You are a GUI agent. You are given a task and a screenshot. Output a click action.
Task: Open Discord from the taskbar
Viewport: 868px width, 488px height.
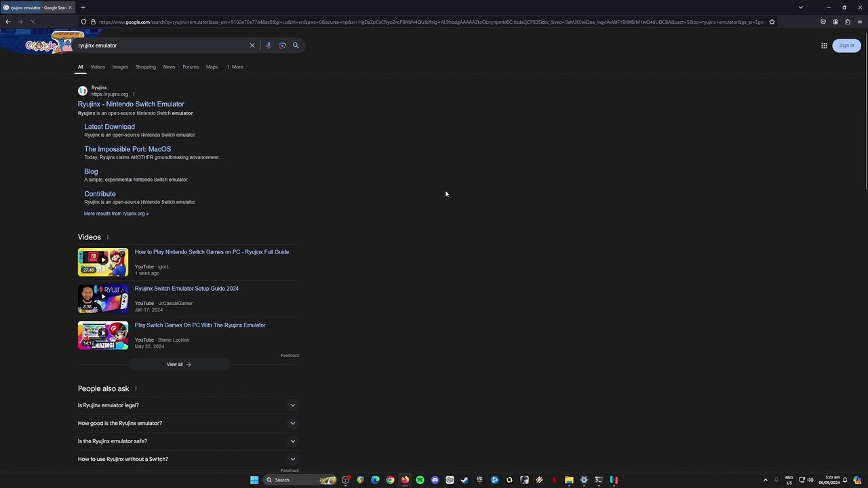click(435, 480)
